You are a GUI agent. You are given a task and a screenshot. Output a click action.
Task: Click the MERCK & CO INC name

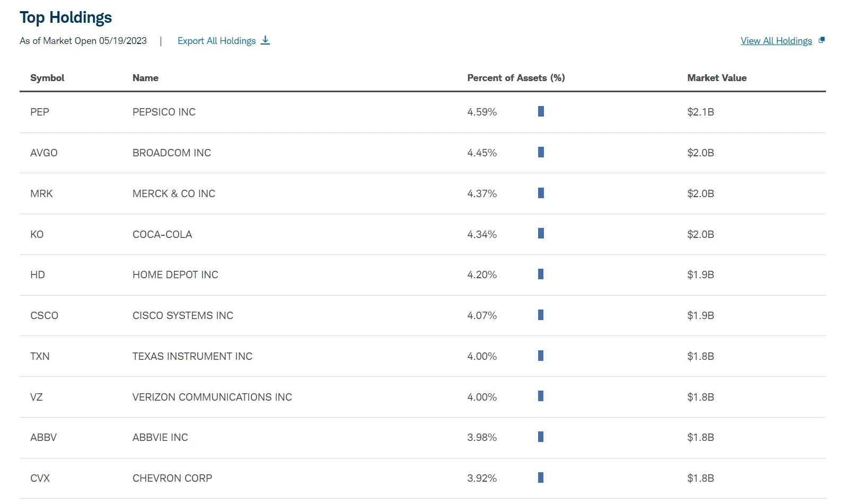pyautogui.click(x=174, y=193)
